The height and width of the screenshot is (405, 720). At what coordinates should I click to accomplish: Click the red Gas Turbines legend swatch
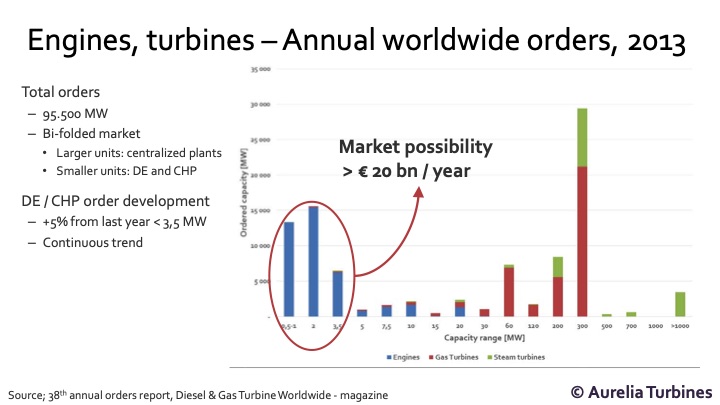(431, 357)
